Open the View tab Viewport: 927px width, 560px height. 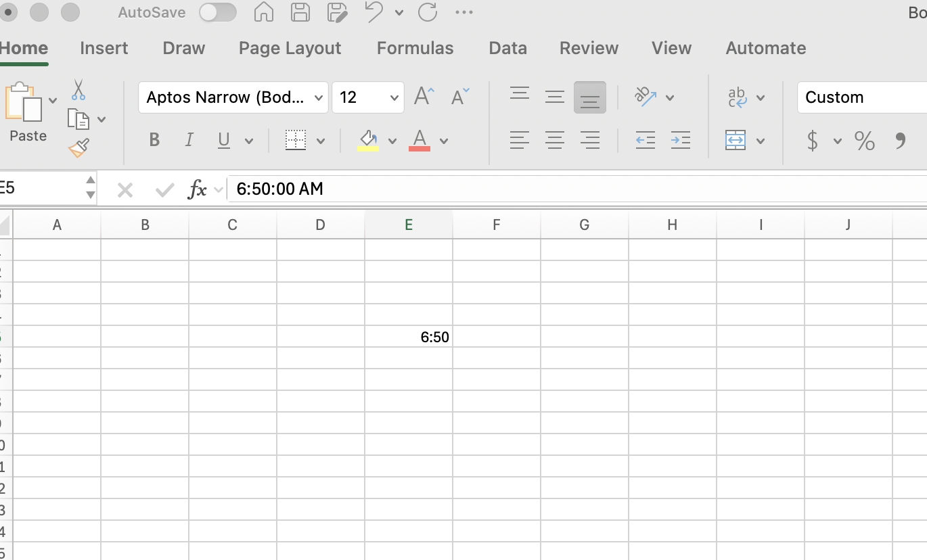[x=671, y=48]
